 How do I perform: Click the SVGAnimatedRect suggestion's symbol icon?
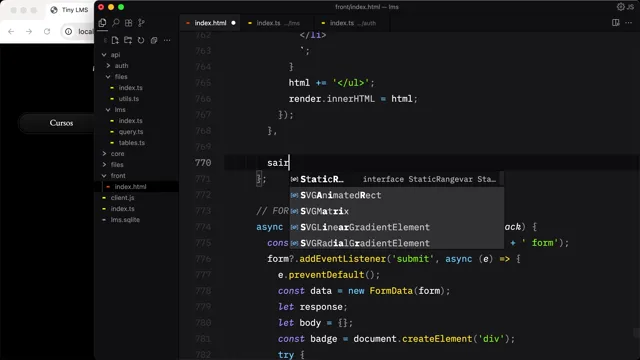click(x=294, y=195)
